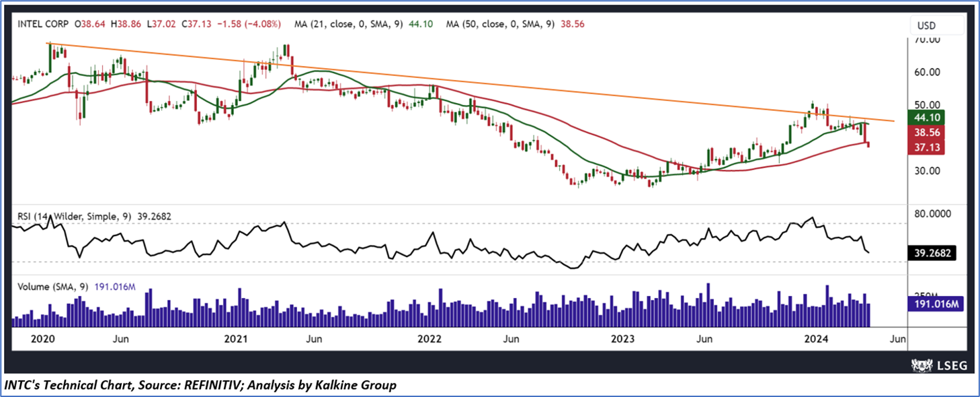This screenshot has width=980, height=397.
Task: Click the LSEG logo
Action: [938, 365]
